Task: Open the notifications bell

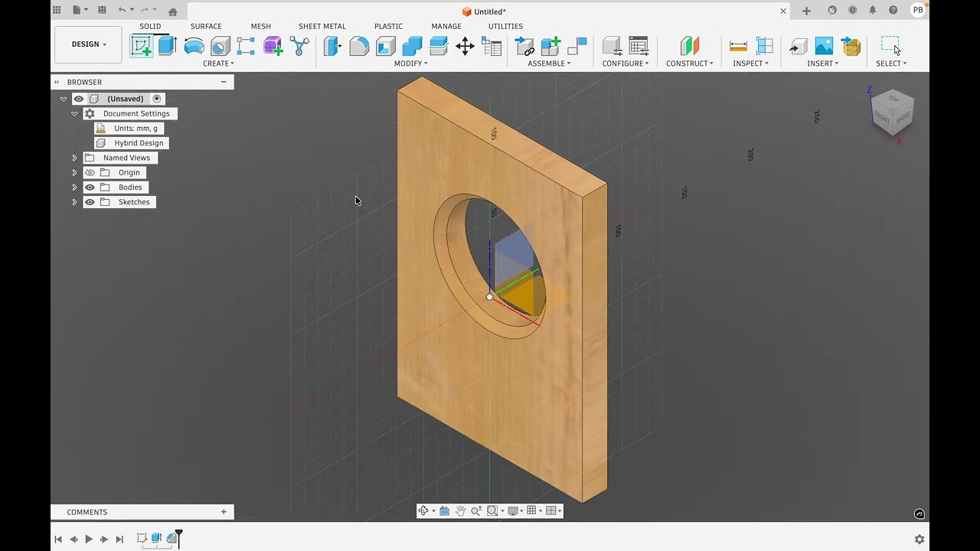Action: [873, 11]
